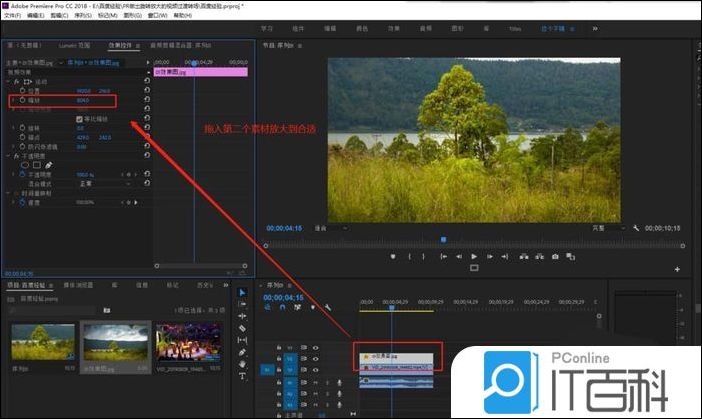The image size is (702, 419).
Task: Switch to the Lumetri Scopes tab
Action: click(x=74, y=45)
